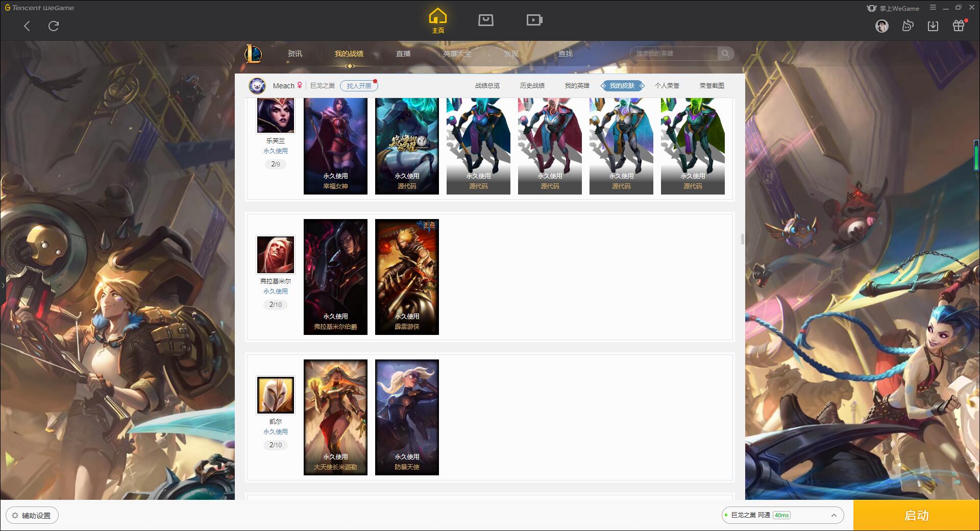Click the 弗拉基米尔伯爵 skin thumbnail
Image resolution: width=980 pixels, height=531 pixels.
(335, 277)
